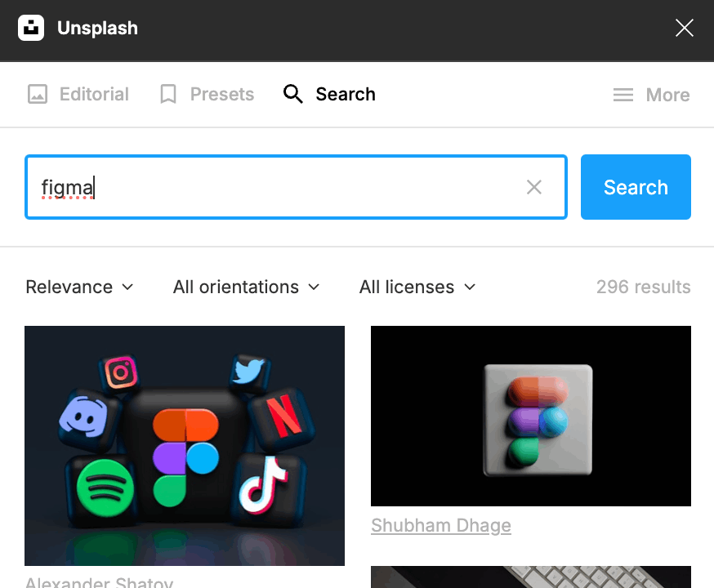
Task: Choose the Figma logo on black image
Action: [531, 416]
